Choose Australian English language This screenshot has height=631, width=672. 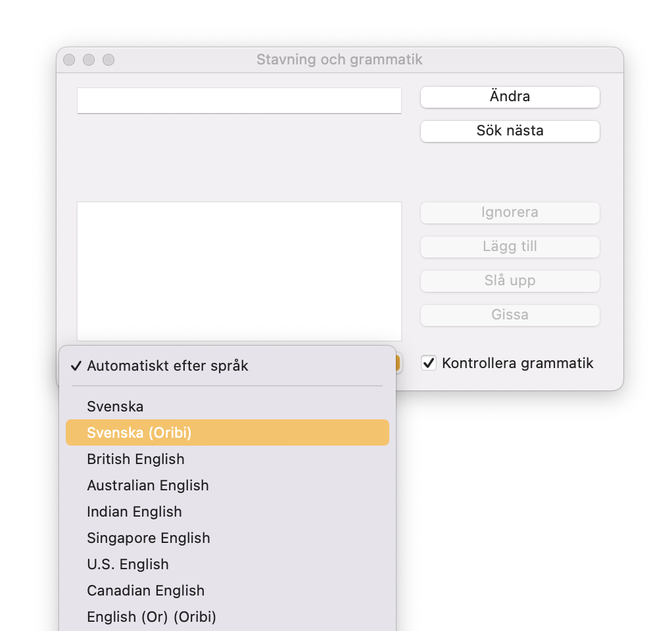tap(148, 486)
